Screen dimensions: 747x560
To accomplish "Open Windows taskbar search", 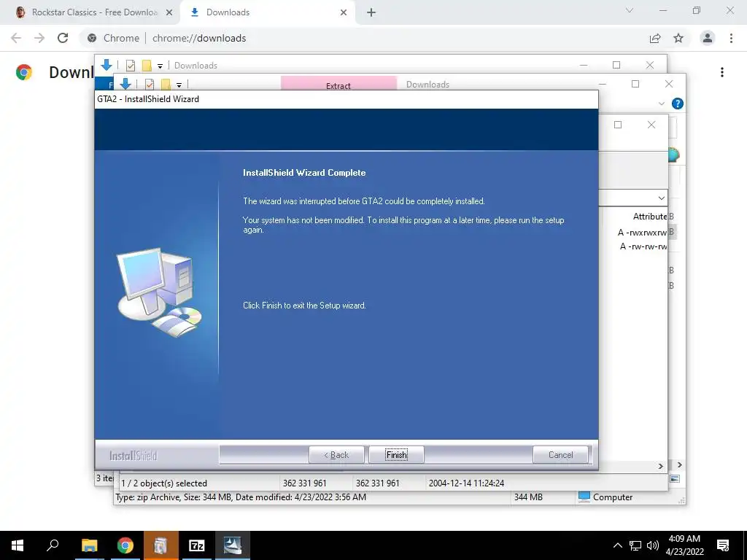I will pos(53,545).
